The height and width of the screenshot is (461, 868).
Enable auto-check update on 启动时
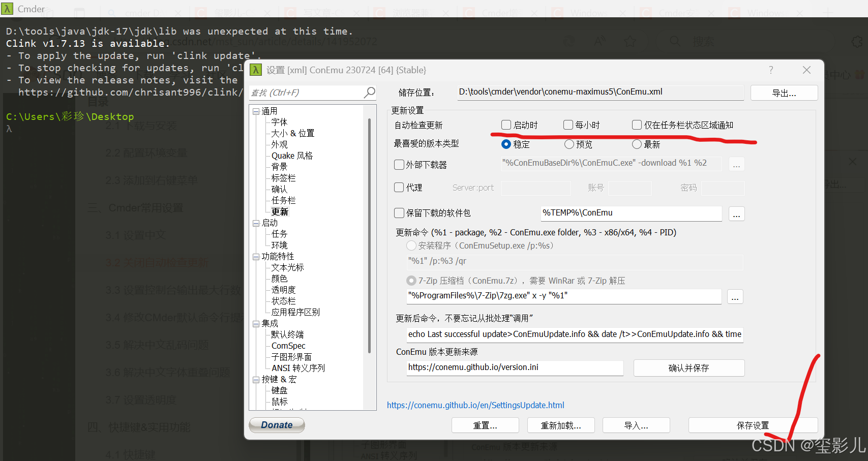point(506,125)
